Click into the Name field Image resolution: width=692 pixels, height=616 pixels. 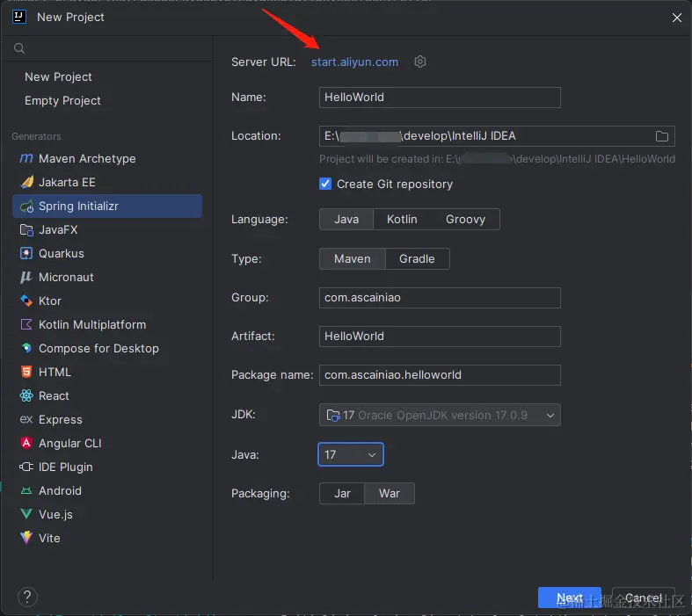coord(440,97)
